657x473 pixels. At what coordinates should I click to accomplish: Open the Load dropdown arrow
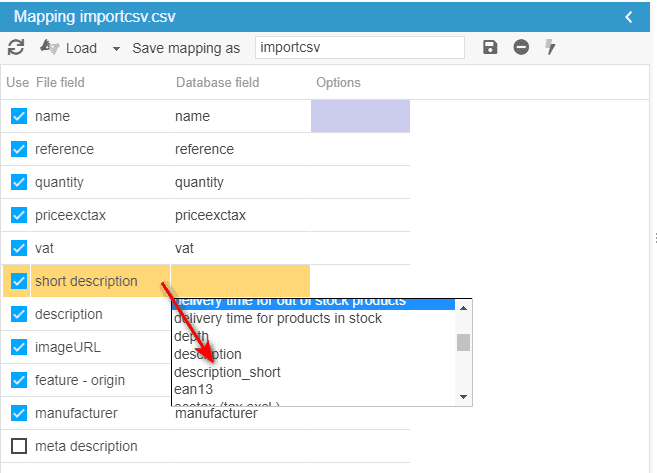click(116, 48)
